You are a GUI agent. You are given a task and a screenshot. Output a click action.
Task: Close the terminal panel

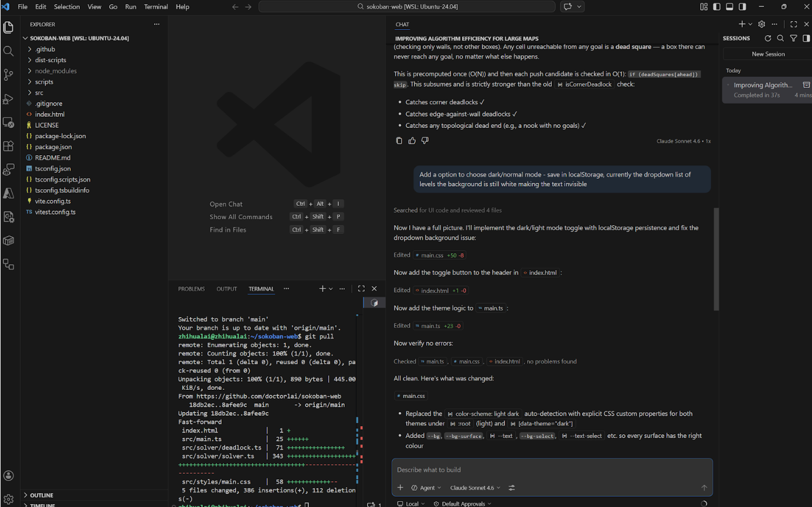374,288
